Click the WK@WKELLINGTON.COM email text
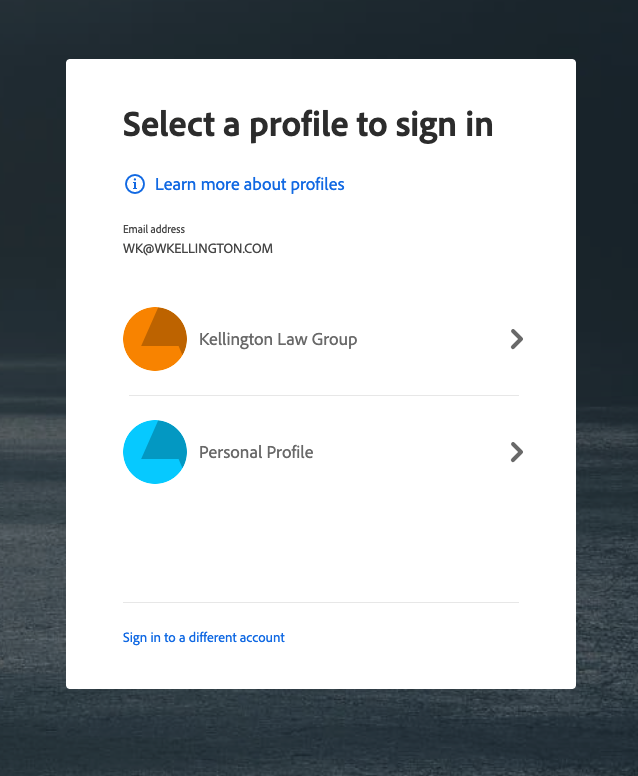This screenshot has height=776, width=638. coord(197,248)
